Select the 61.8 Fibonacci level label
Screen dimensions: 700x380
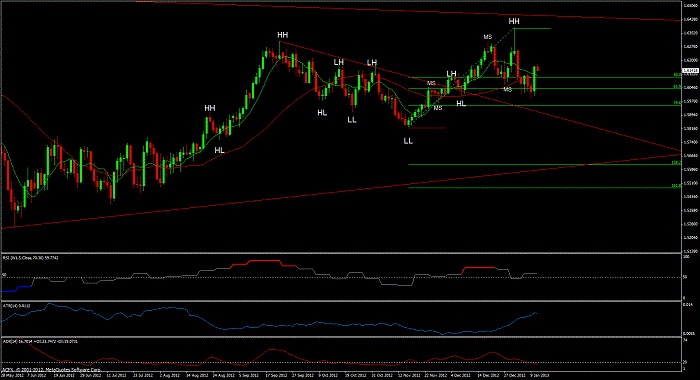coord(677,87)
